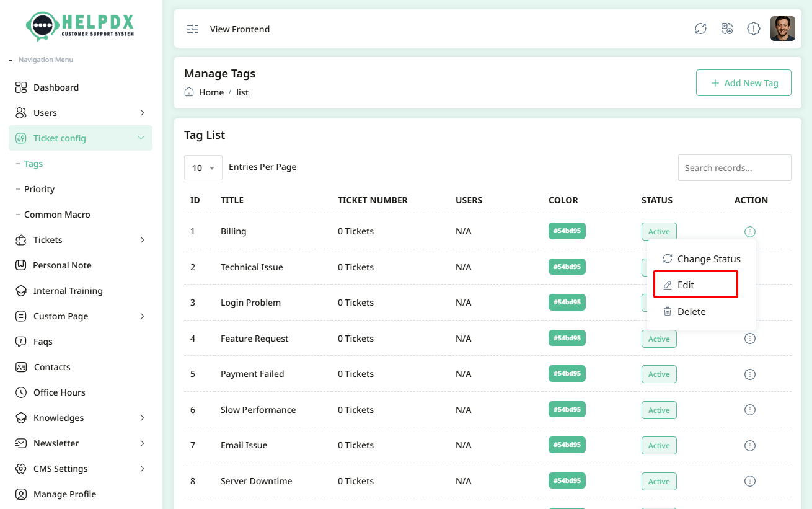
Task: Toggle Active status badge for Slow Performance
Action: coord(659,410)
